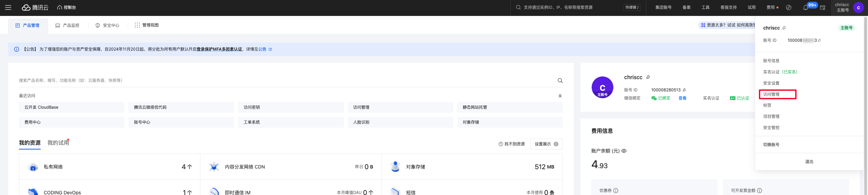The image size is (868, 195).
Task: Copy the account ID in the dropdown panel
Action: [819, 40]
